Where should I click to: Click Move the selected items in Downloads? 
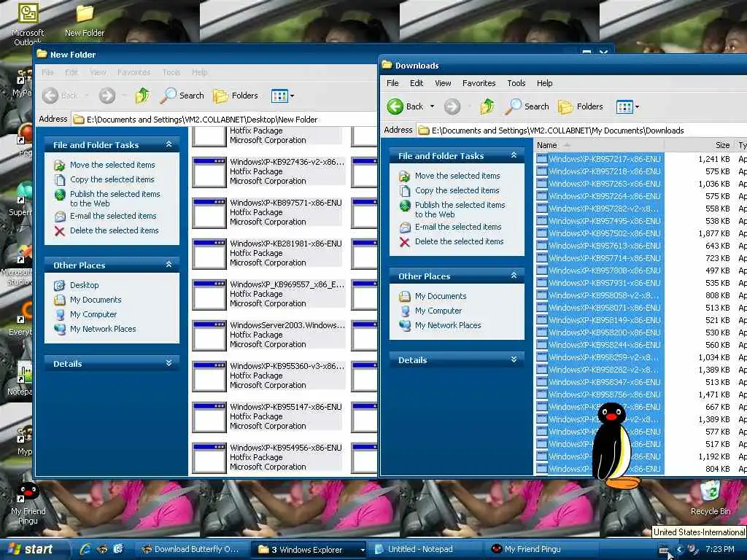click(x=457, y=176)
